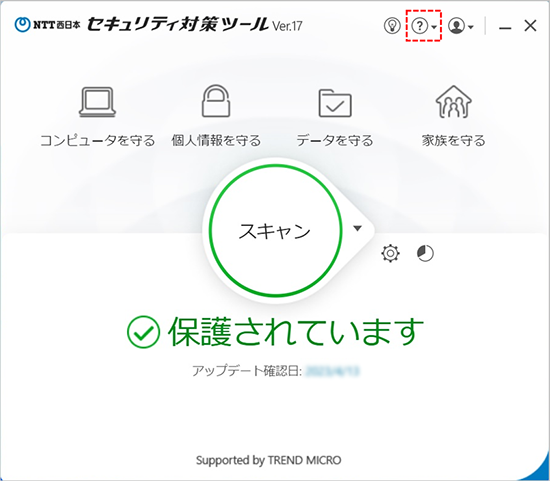Select the laptop computer protection icon
Viewport: 550px width, 481px height.
(98, 102)
